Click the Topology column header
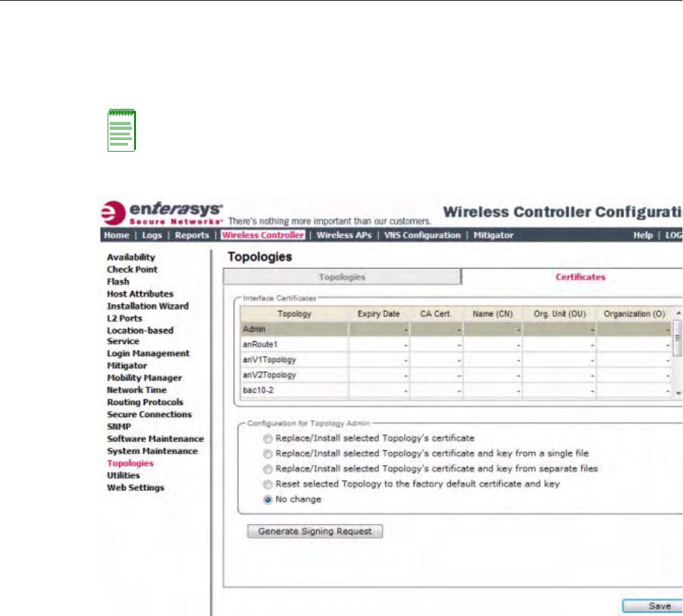Viewport: 683px width, 616px height. [x=294, y=313]
